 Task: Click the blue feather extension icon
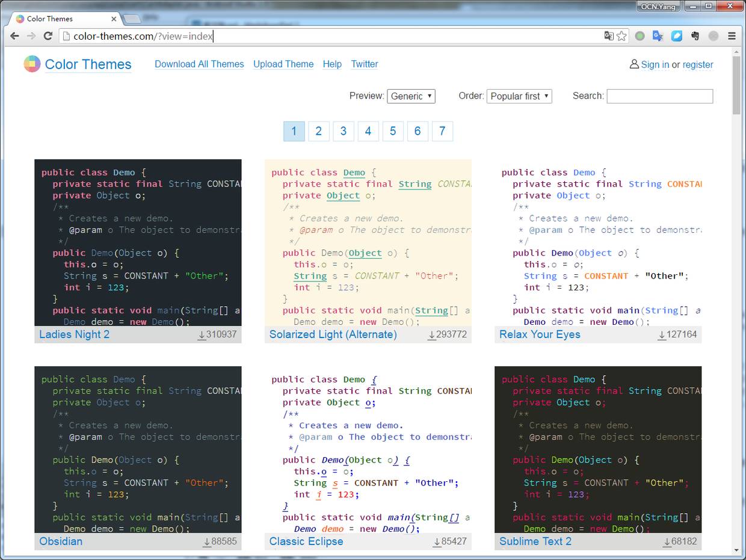click(x=676, y=35)
